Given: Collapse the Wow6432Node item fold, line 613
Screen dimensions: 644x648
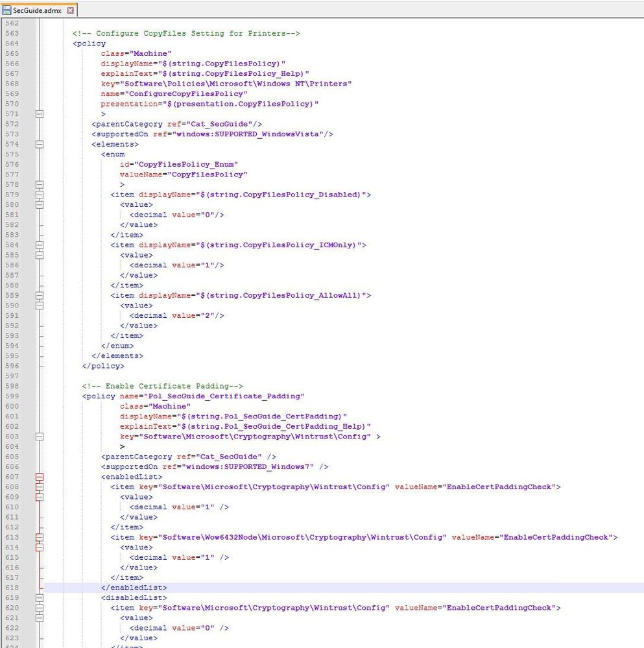Looking at the screenshot, I should click(x=40, y=538).
